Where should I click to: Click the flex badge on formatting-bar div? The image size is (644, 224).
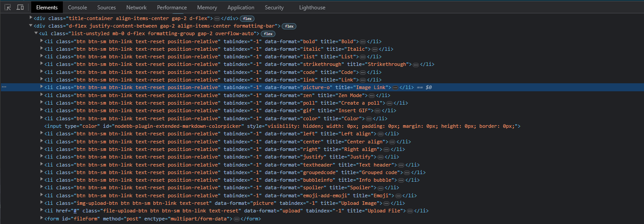point(289,26)
